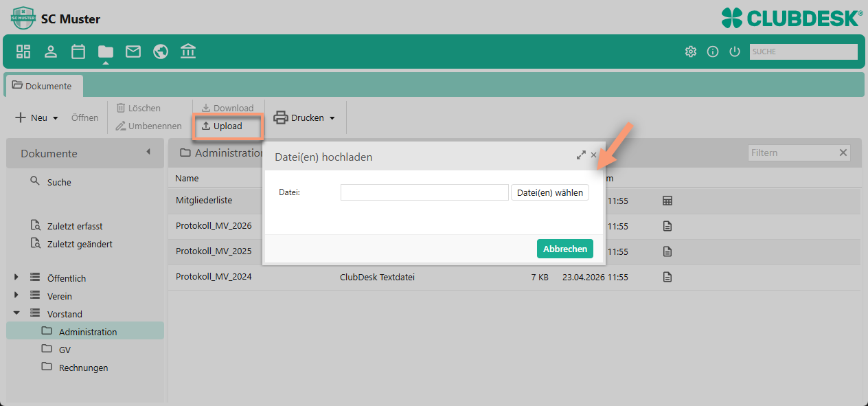Click the document icon in Protokoll_MV_2025 row
The image size is (868, 406).
coord(667,251)
